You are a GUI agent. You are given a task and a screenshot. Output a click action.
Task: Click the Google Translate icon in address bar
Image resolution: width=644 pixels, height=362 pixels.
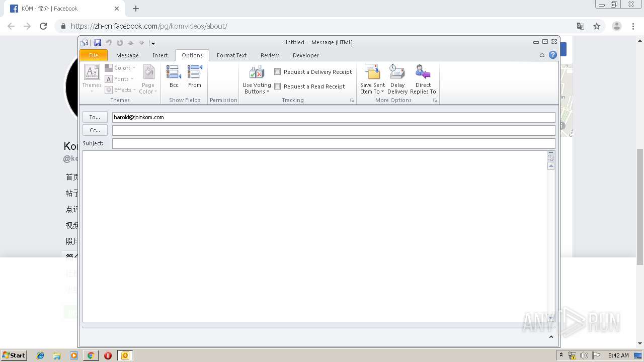[x=581, y=26]
